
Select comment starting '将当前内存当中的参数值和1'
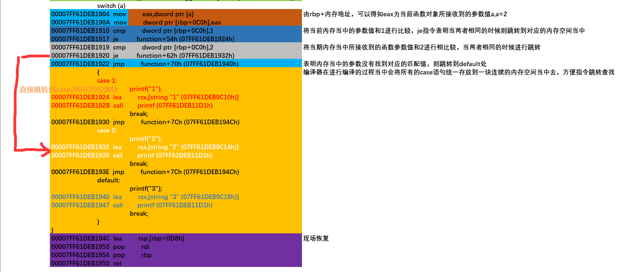pos(444,31)
